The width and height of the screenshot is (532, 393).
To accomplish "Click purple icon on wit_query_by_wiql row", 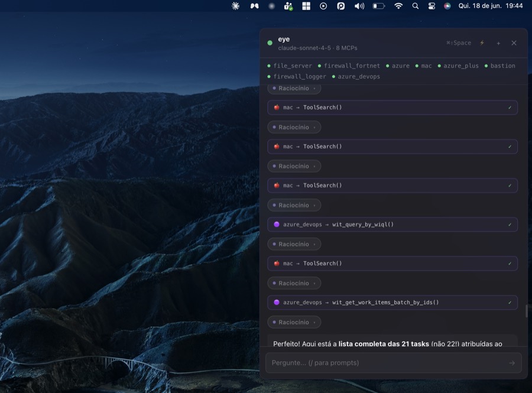I will click(277, 225).
